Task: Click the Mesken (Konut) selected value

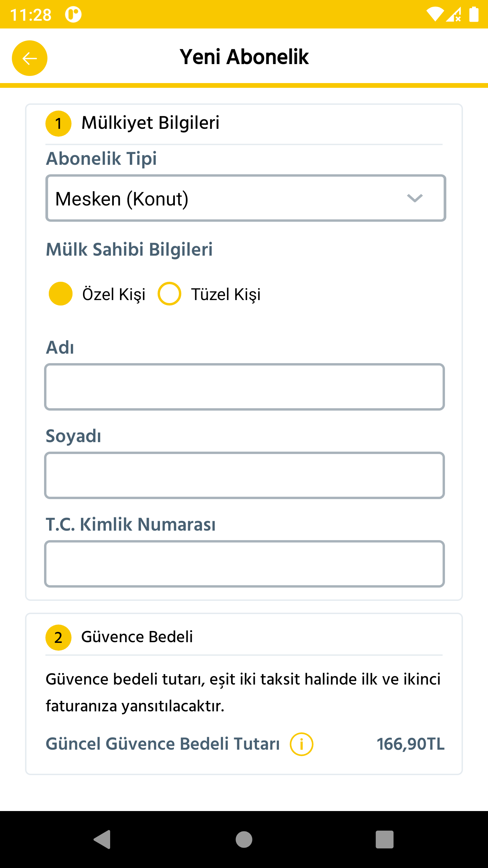Action: tap(122, 199)
